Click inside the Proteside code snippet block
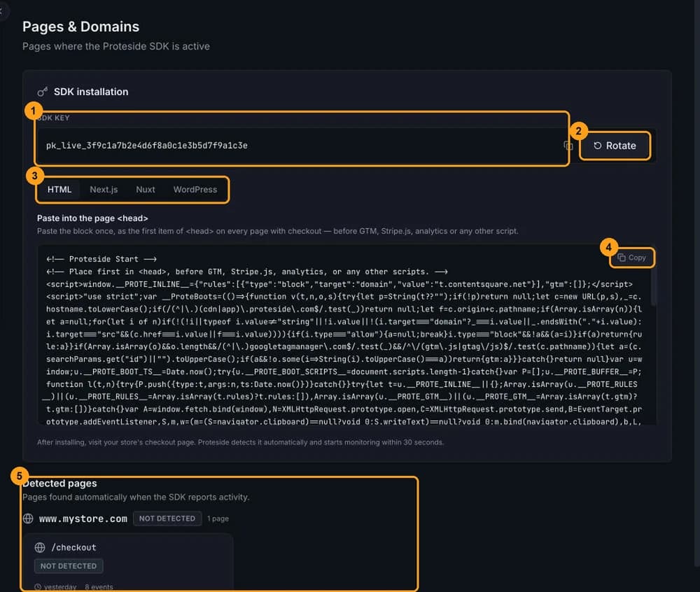 pyautogui.click(x=344, y=334)
